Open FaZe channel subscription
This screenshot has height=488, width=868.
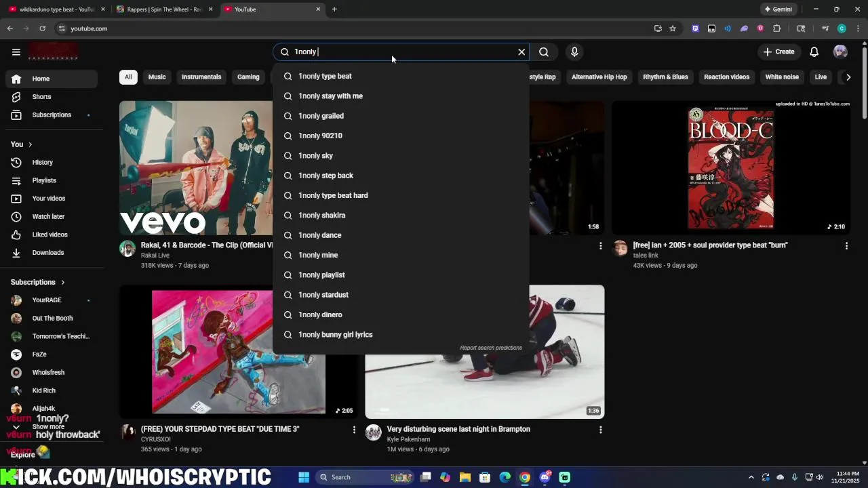(52, 354)
